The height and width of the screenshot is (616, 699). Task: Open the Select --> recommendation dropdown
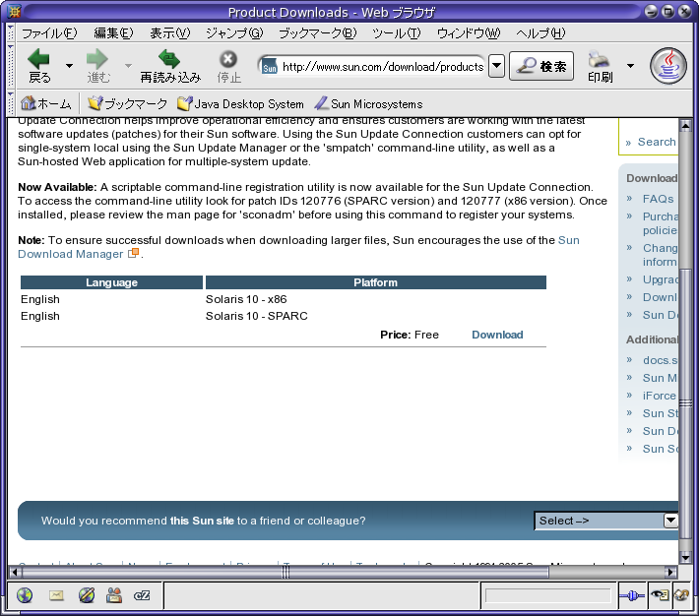tap(605, 521)
